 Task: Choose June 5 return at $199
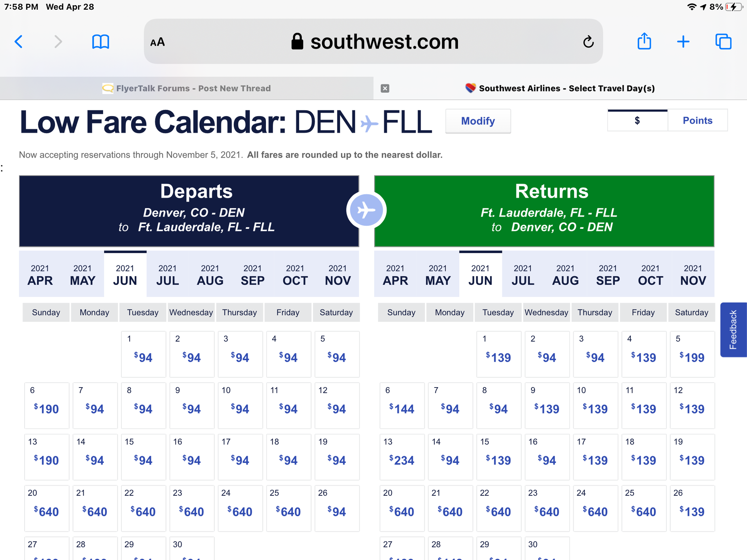692,354
